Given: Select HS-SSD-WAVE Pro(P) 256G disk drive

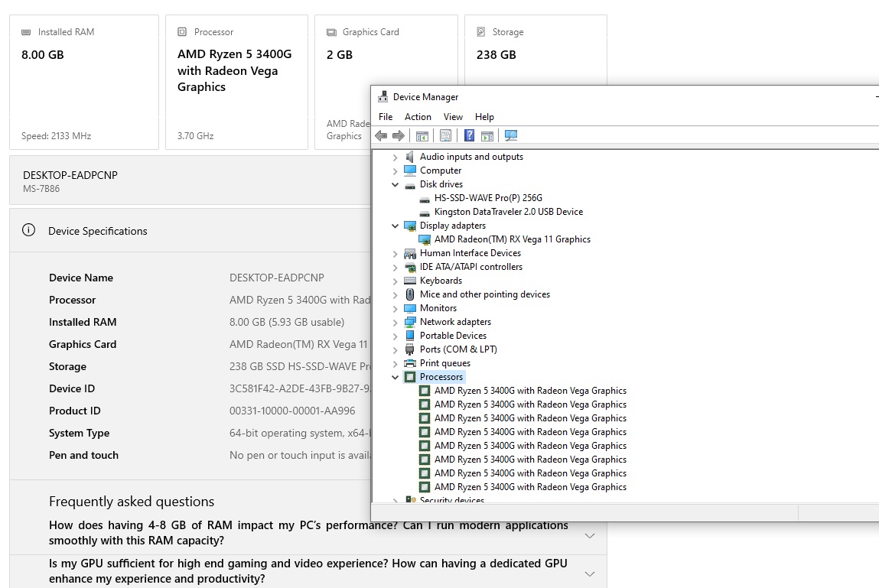Looking at the screenshot, I should click(488, 198).
